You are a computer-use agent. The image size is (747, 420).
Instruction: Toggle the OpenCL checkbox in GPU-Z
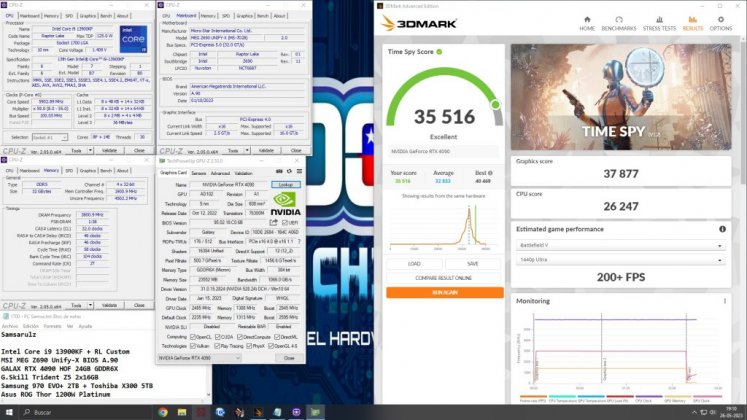pos(192,337)
